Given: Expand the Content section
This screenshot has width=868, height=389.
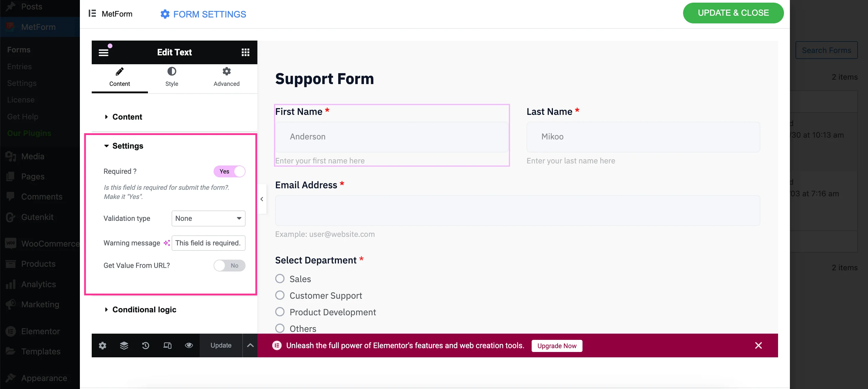Looking at the screenshot, I should pyautogui.click(x=127, y=117).
